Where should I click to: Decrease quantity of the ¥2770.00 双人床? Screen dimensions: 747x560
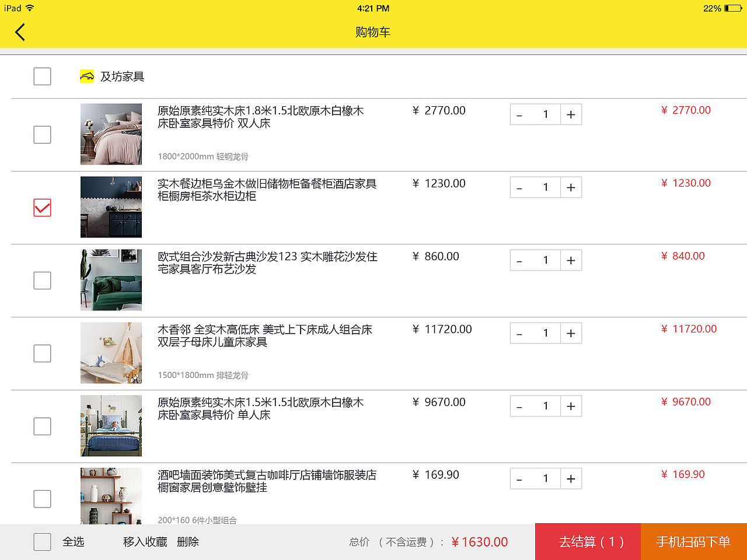click(520, 114)
